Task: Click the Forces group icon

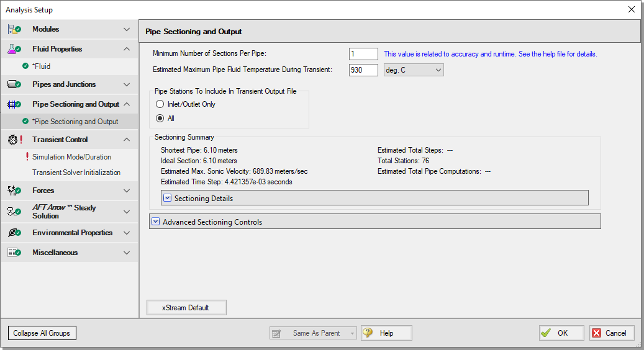Action: (x=14, y=191)
